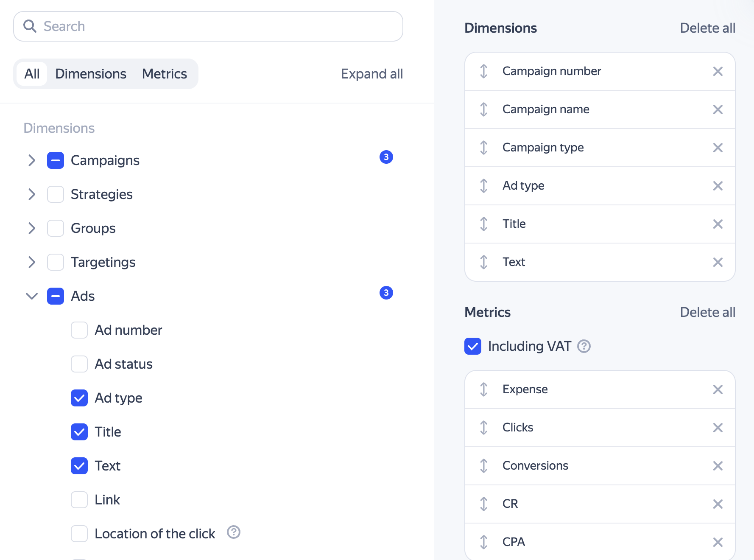This screenshot has height=560, width=754.
Task: Show help for Location of the click
Action: [234, 532]
